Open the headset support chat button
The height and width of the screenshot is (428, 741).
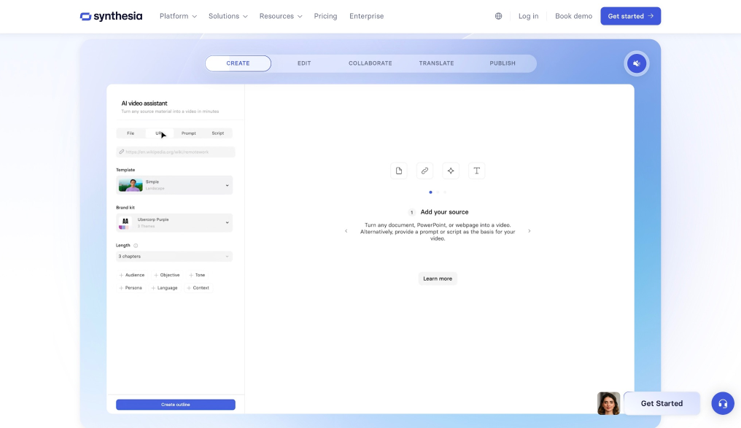point(722,403)
